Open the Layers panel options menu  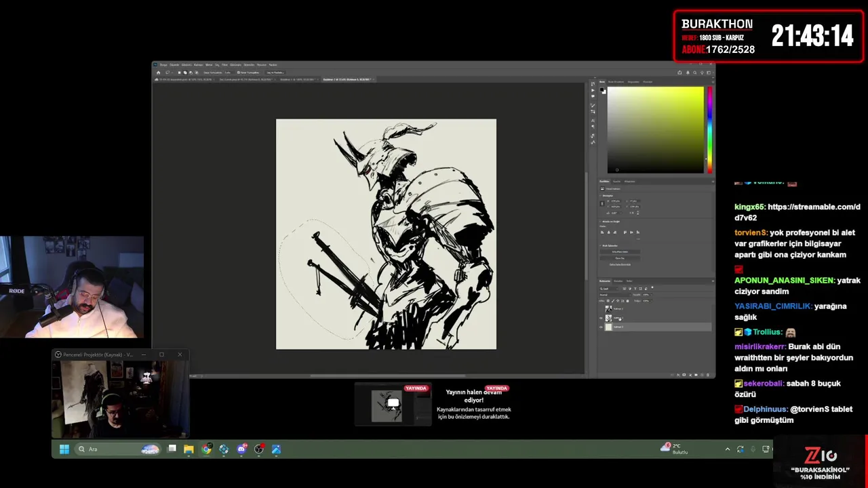point(713,281)
